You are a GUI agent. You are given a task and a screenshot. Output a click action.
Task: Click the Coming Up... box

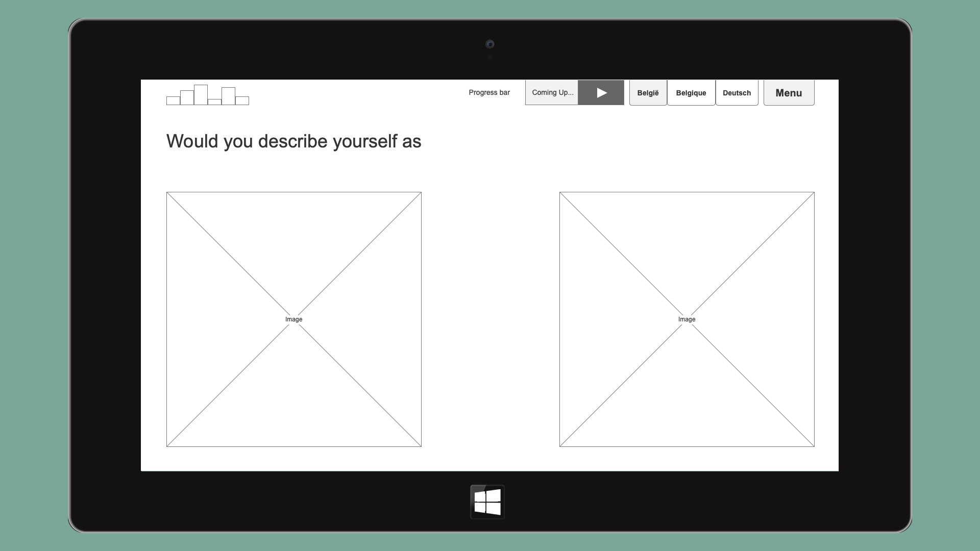[x=552, y=93]
